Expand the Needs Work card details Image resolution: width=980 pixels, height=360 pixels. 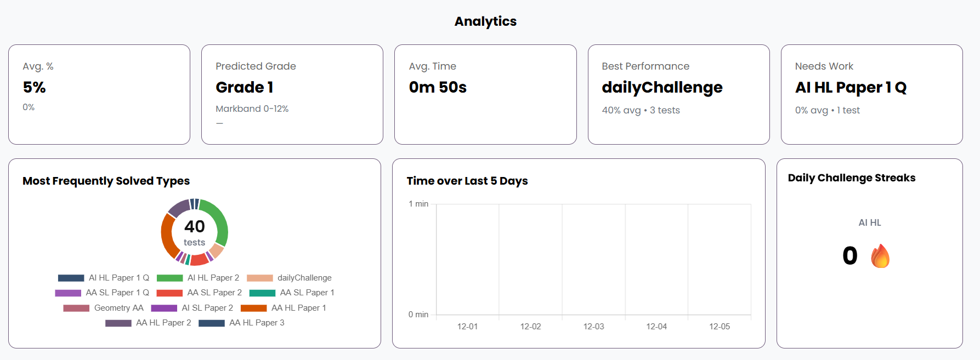coord(871,94)
